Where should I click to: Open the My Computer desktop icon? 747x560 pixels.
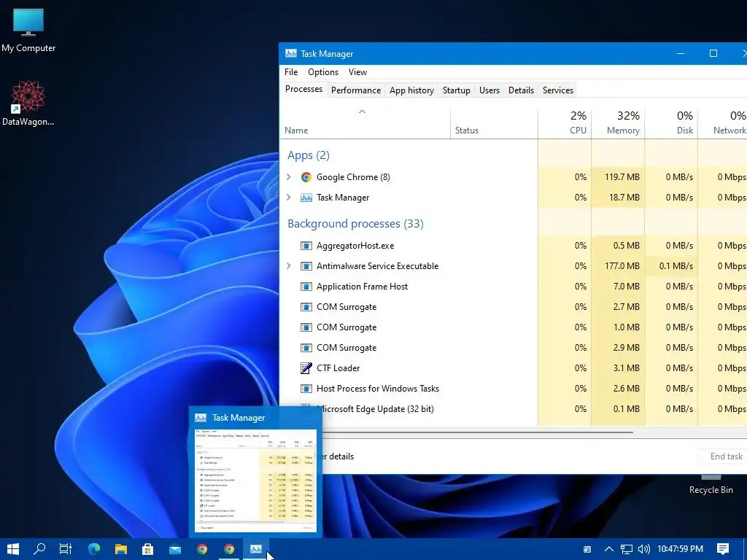(28, 29)
